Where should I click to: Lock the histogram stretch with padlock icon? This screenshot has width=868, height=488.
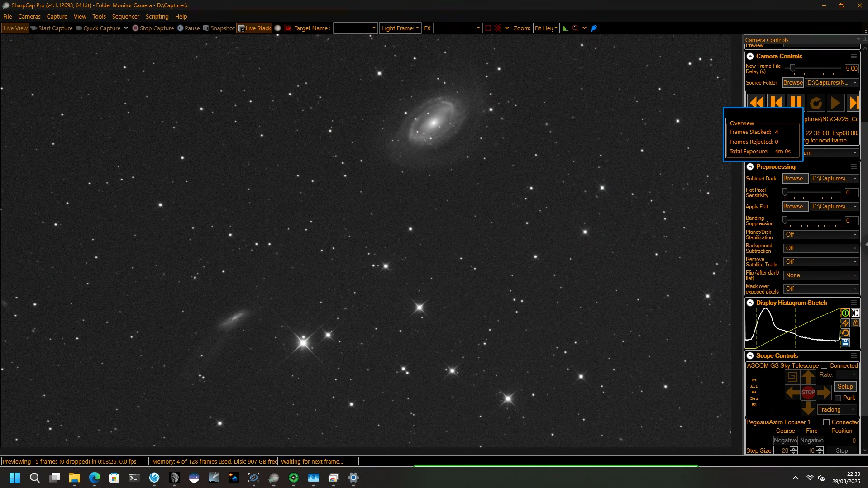(x=855, y=323)
